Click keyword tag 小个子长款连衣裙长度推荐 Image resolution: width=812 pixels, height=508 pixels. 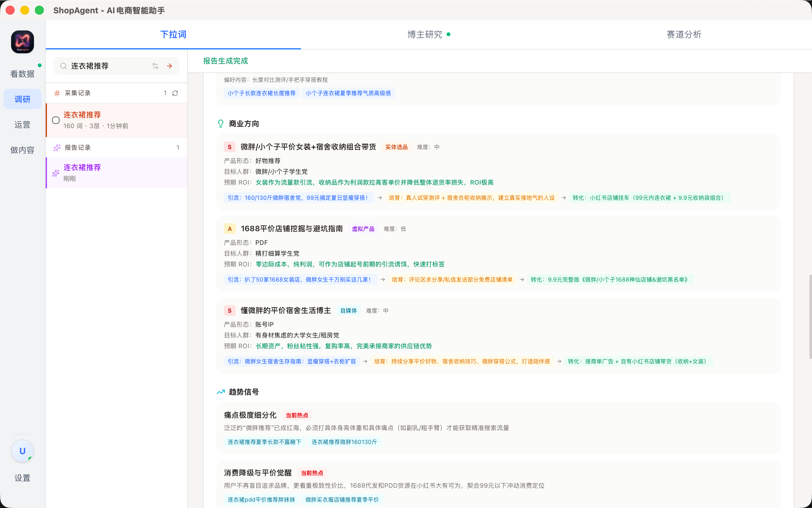[261, 93]
